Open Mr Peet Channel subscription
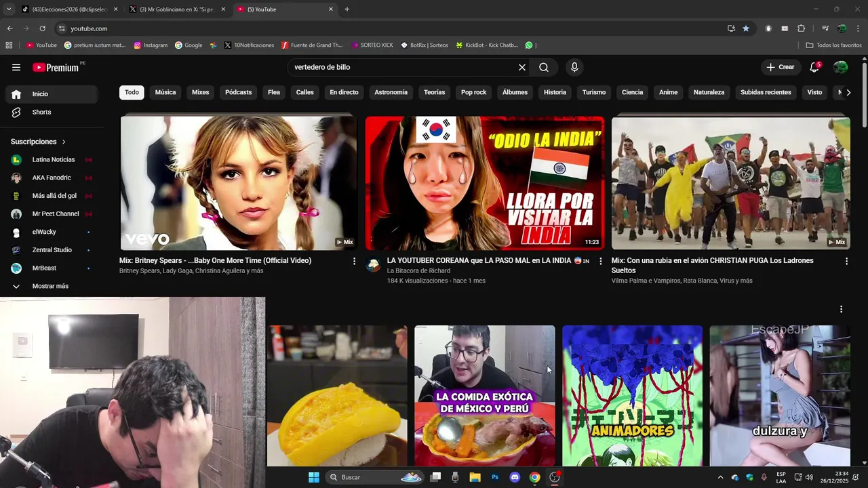Image resolution: width=868 pixels, height=488 pixels. click(51, 213)
